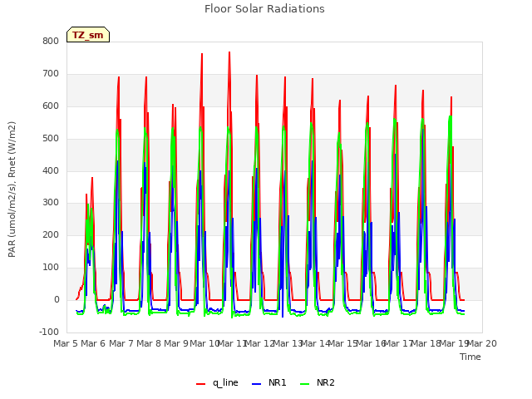The width and height of the screenshot is (532, 399).
Task: Click the Mar 10 x-axis tick label
Action: tap(204, 343)
